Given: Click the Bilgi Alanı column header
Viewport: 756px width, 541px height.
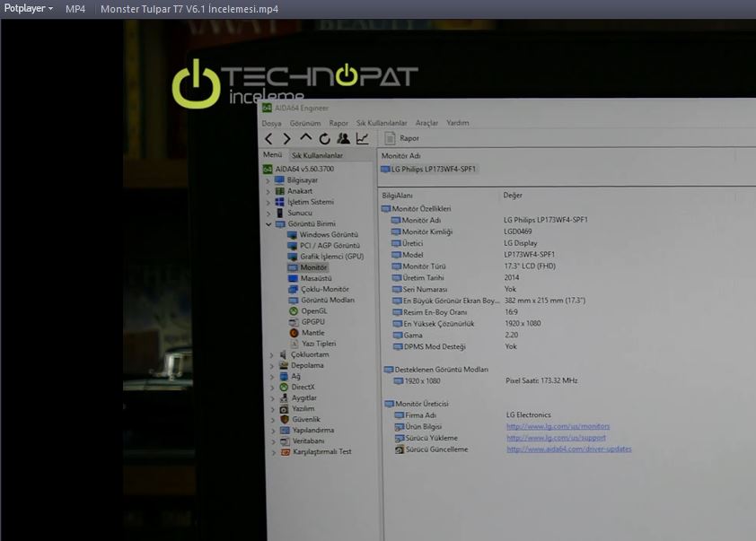Looking at the screenshot, I should pyautogui.click(x=397, y=196).
